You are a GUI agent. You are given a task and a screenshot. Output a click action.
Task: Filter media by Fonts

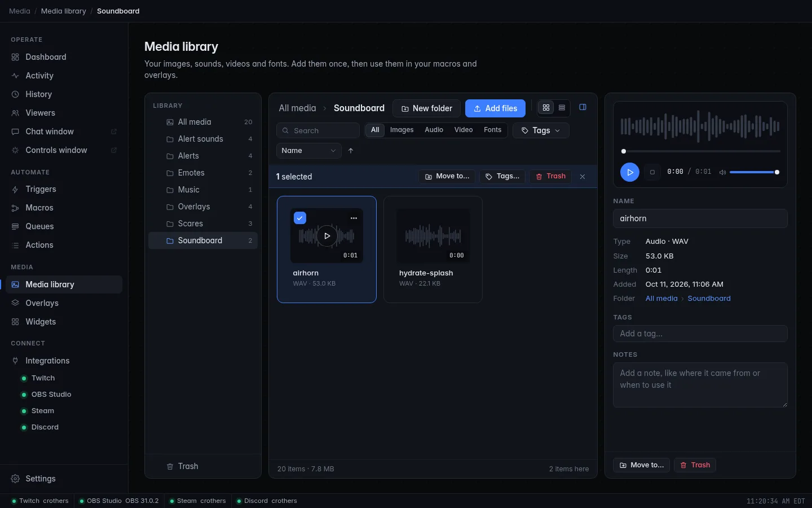tap(493, 130)
